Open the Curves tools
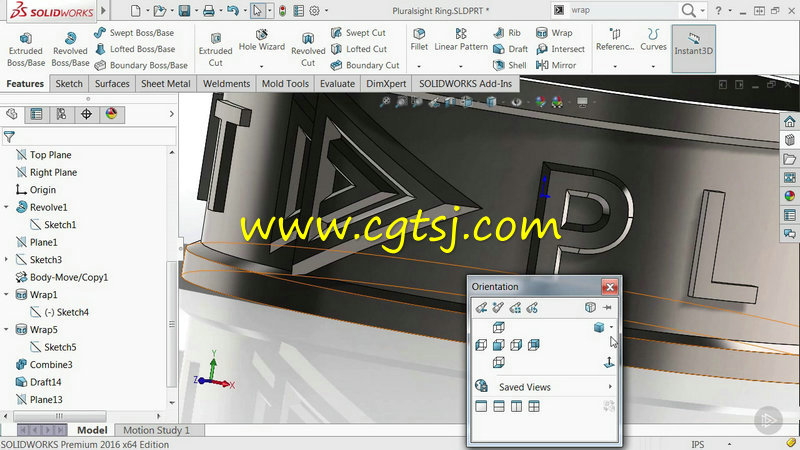 coord(653,40)
